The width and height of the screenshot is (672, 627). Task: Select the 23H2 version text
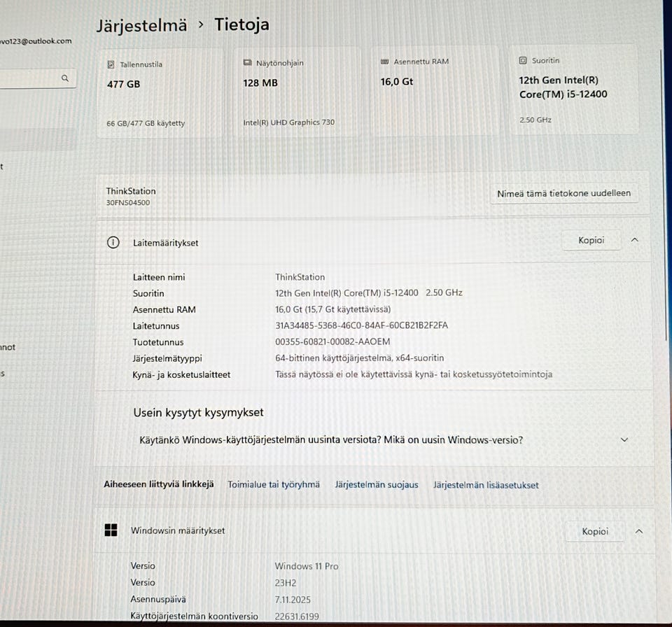point(286,583)
